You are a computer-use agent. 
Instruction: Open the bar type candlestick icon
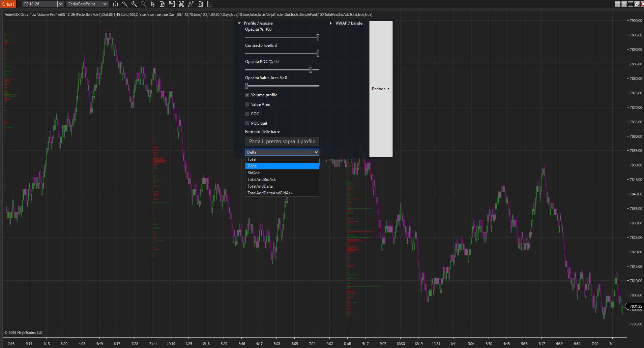(115, 4)
